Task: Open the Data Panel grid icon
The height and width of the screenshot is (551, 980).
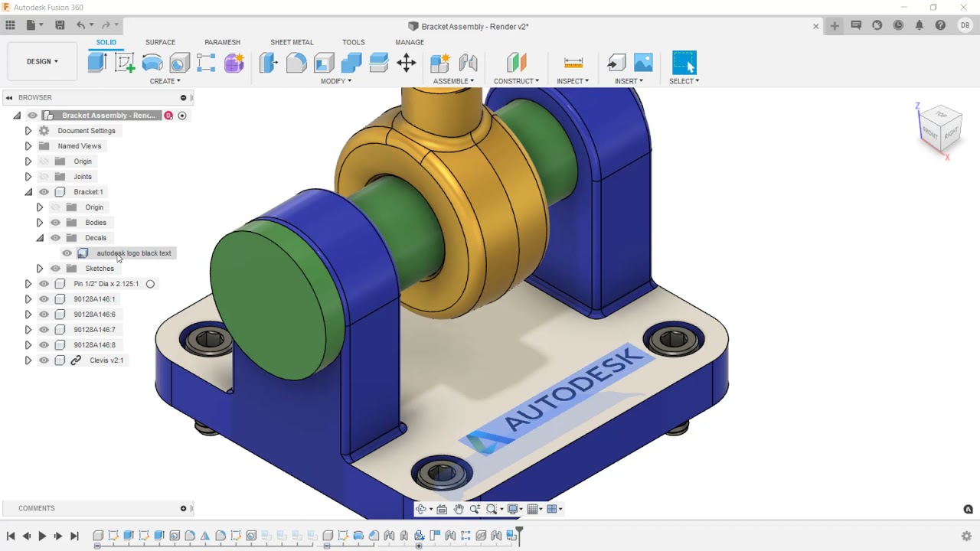Action: pos(10,25)
